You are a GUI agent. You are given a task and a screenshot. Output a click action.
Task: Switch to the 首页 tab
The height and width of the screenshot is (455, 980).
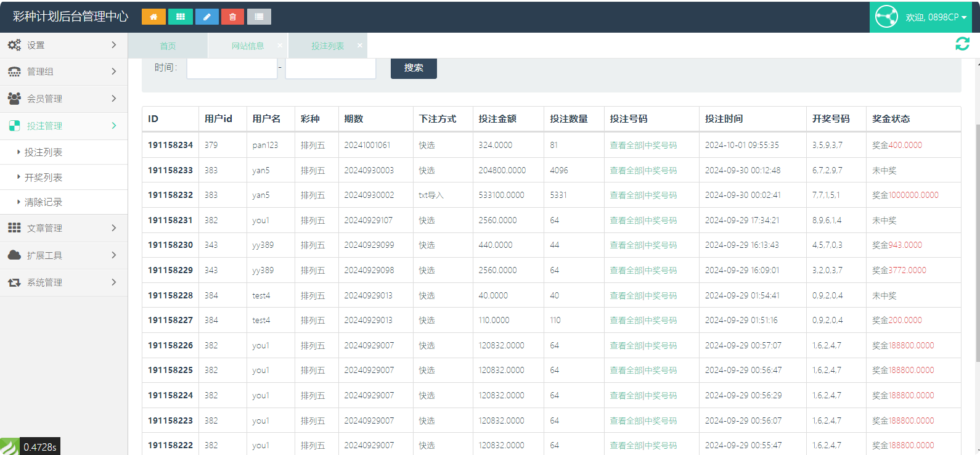168,46
